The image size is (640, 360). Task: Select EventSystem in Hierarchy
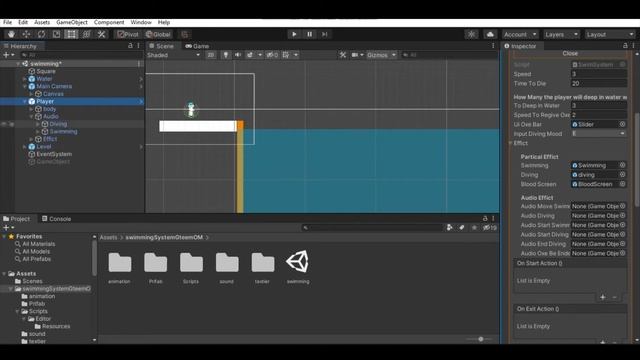pos(54,154)
